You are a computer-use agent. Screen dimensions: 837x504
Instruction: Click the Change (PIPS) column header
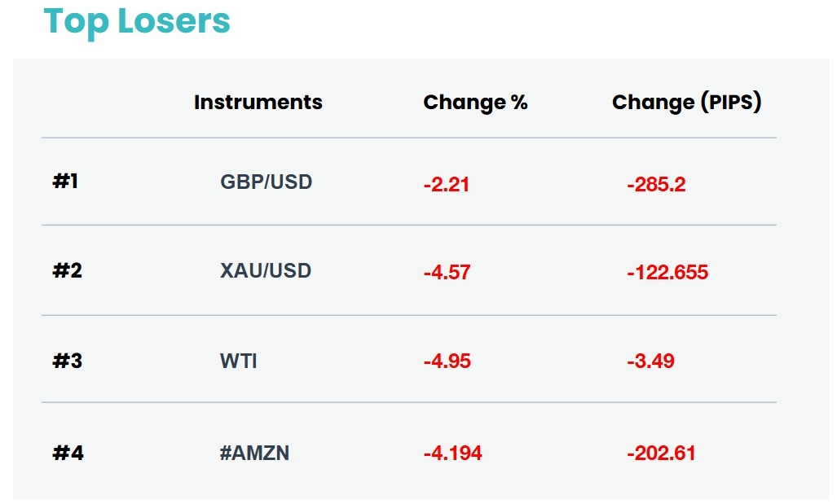686,102
